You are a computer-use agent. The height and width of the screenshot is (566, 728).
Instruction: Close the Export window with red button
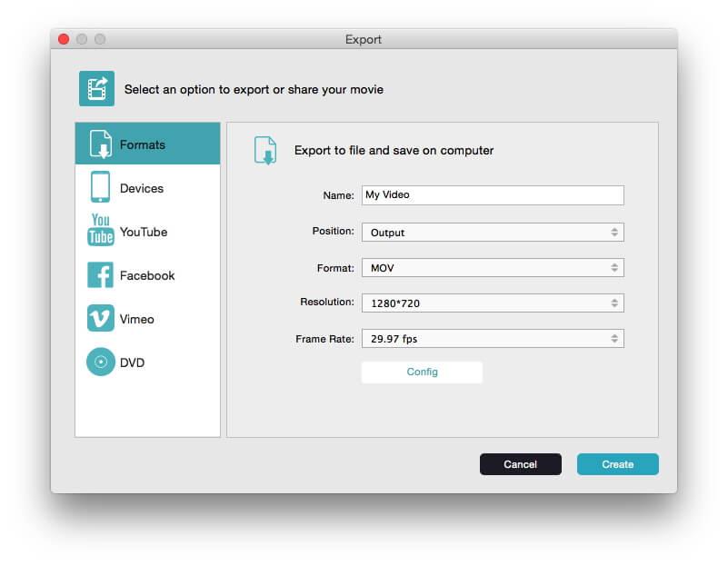pos(64,39)
